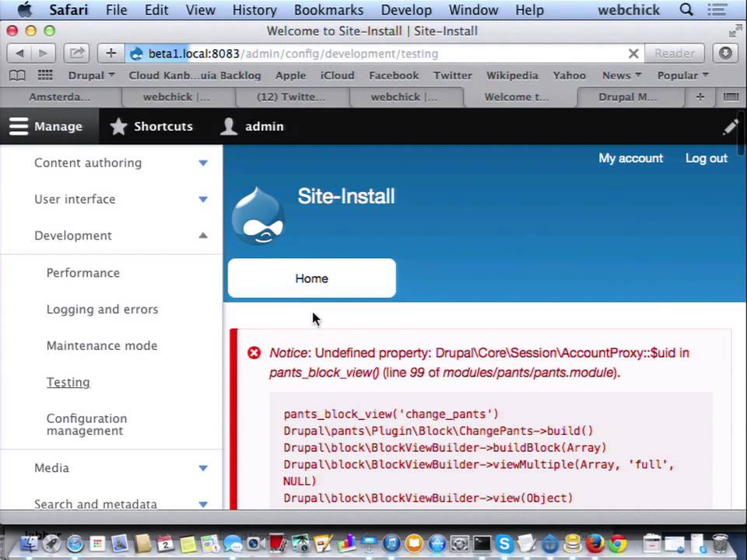Add a new tab with the plus button
This screenshot has height=560, width=747.
700,96
